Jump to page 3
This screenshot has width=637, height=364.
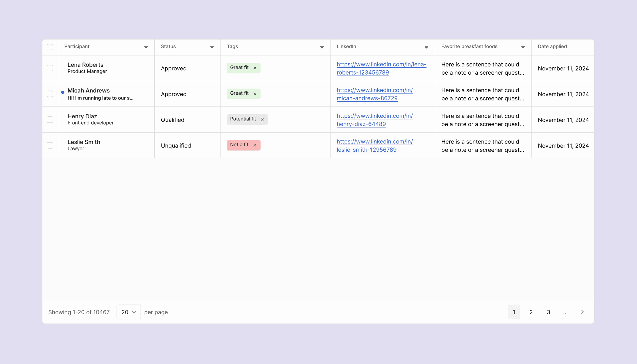tap(548, 312)
